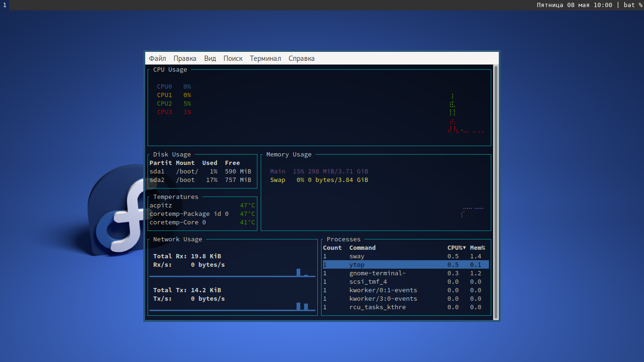
Task: Select the scsi_tmf_4 process row
Action: coord(405,281)
